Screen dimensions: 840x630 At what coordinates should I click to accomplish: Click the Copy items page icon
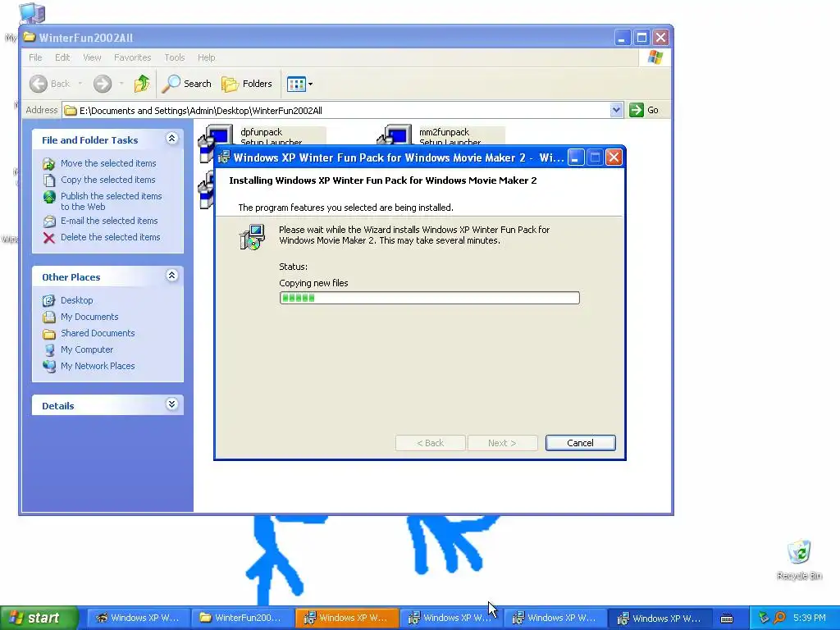coord(48,180)
